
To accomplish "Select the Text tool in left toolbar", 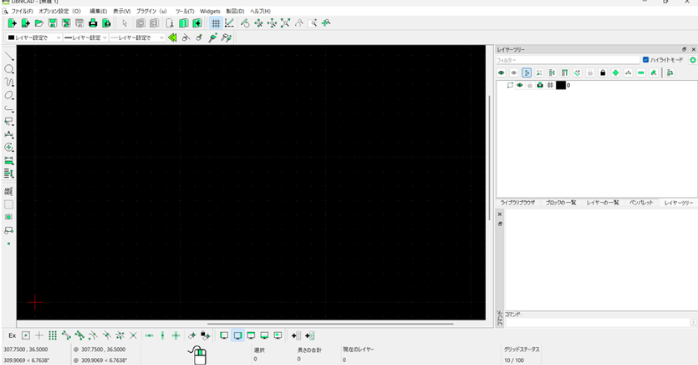I will click(x=9, y=191).
